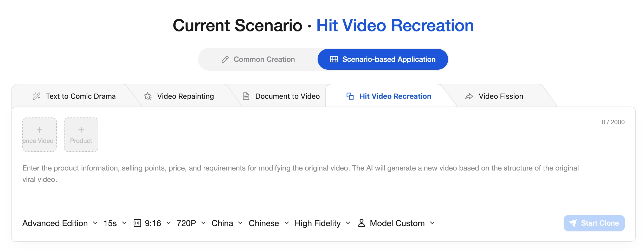Click the magic wand icon for Text to Comic Drama
644x249 pixels.
point(36,96)
